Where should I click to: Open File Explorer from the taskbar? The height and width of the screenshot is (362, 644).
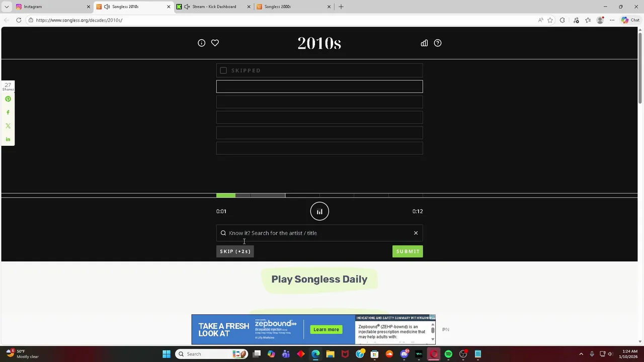point(330,354)
